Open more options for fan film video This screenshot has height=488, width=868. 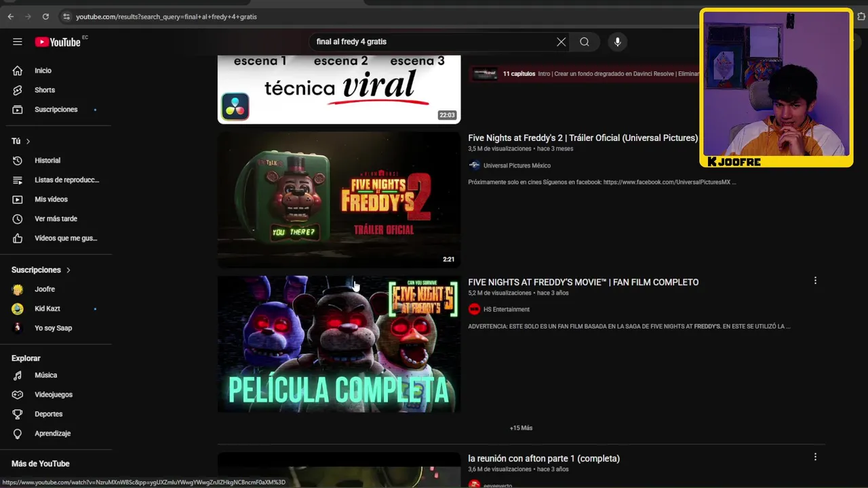coord(815,281)
